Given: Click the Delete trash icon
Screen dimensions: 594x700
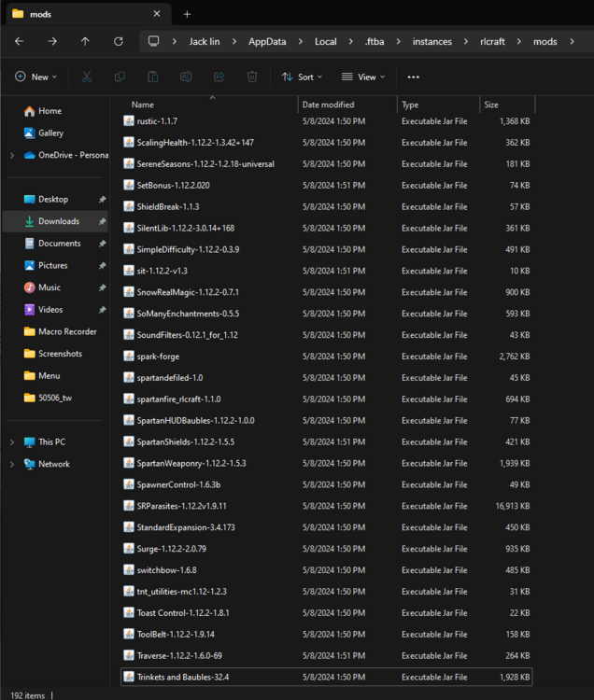Looking at the screenshot, I should click(252, 77).
